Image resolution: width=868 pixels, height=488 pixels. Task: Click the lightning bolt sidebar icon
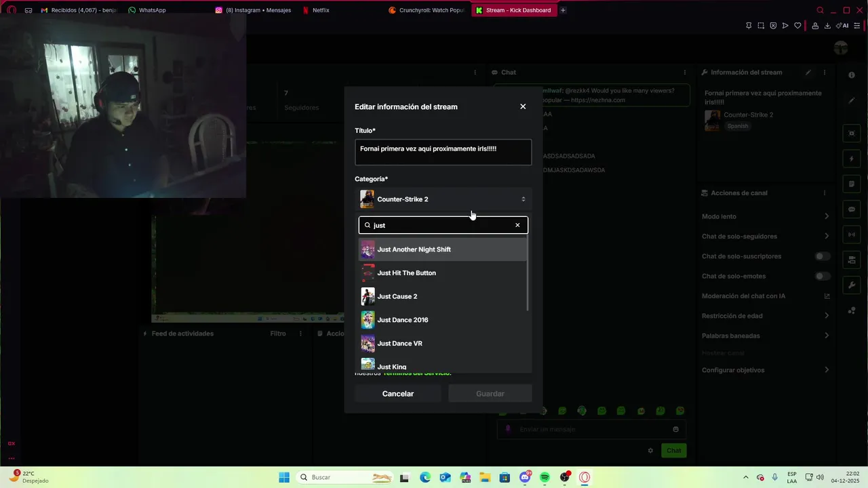[852, 159]
